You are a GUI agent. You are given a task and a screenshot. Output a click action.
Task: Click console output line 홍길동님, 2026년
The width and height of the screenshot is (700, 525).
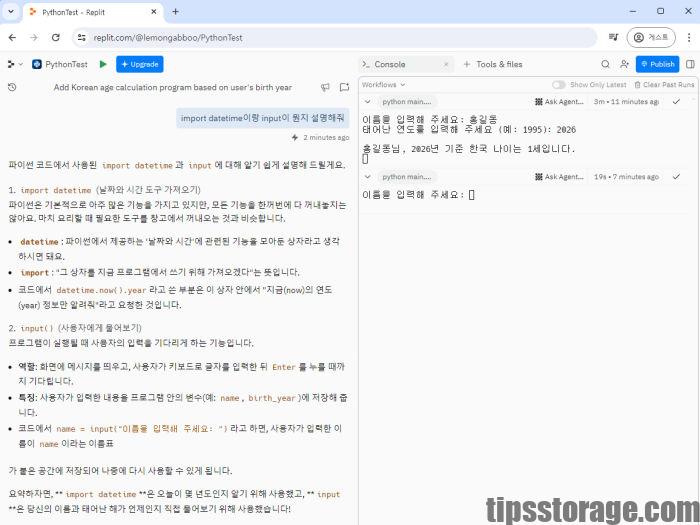tap(469, 149)
